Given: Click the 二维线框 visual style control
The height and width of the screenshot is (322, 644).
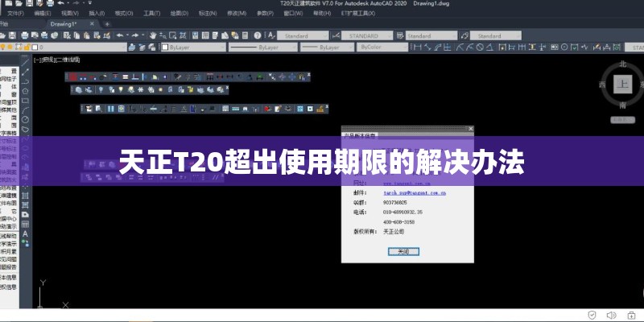Looking at the screenshot, I should [68, 60].
